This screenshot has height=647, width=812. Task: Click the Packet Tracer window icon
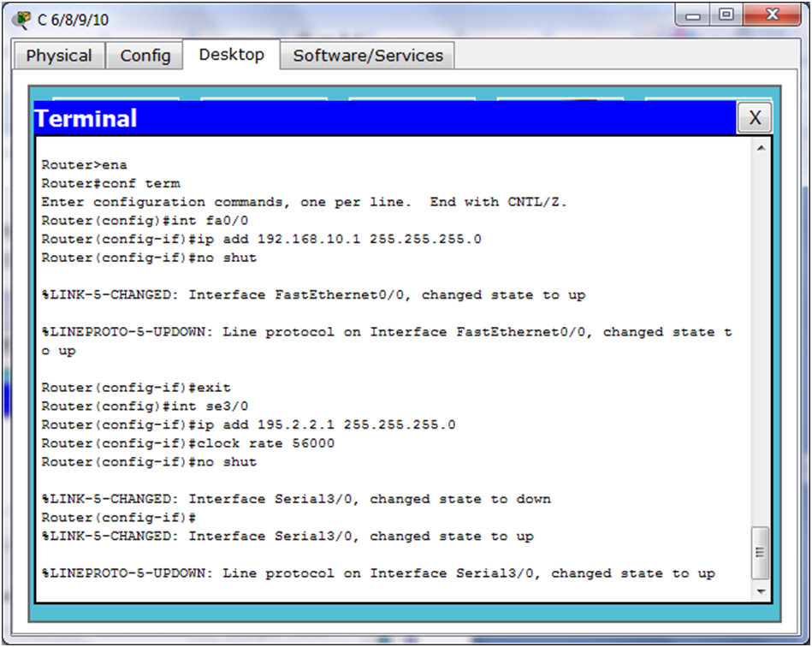pos(21,20)
